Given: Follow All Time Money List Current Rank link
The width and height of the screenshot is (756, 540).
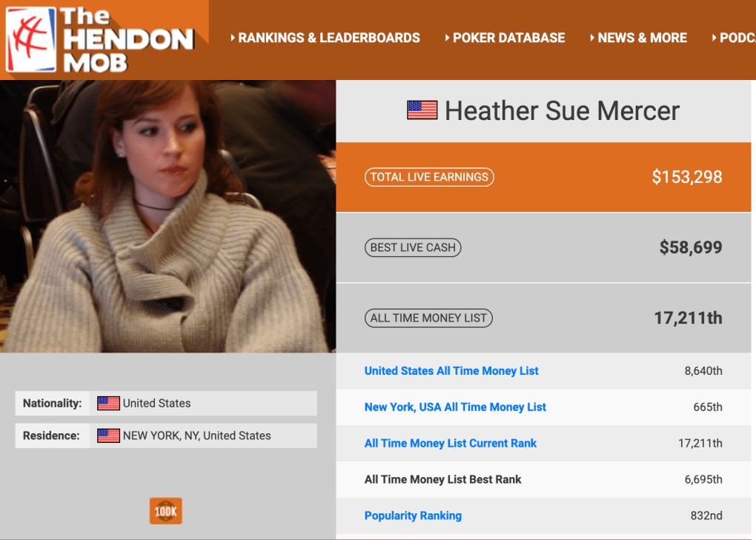Looking at the screenshot, I should tap(451, 443).
